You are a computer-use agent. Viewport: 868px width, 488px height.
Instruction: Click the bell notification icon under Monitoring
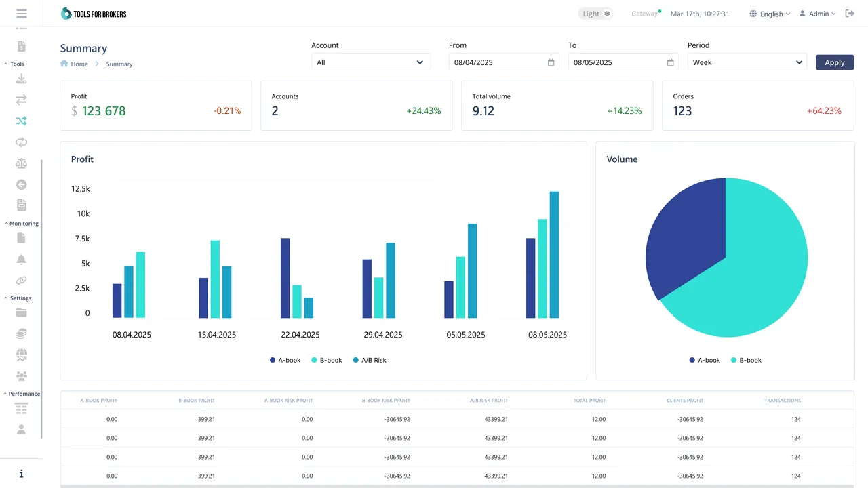click(20, 259)
